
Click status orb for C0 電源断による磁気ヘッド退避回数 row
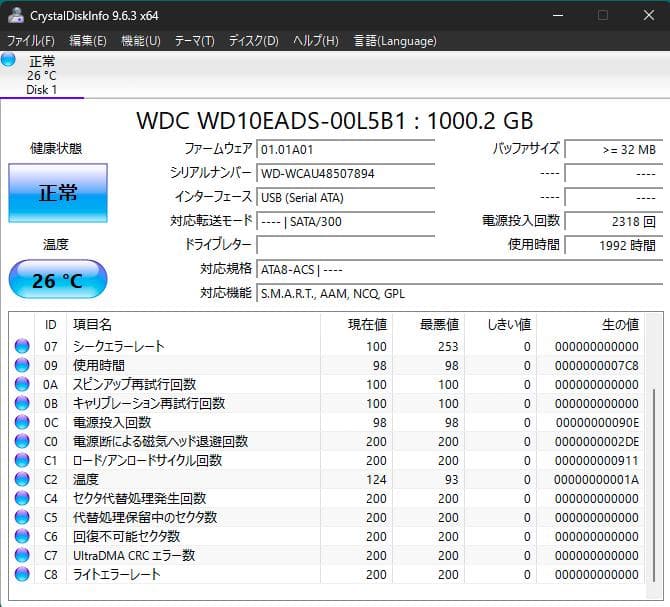tap(22, 441)
